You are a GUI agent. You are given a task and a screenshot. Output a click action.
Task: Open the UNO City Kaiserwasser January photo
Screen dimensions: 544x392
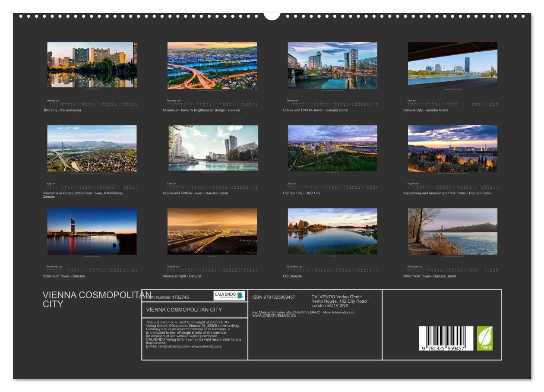point(92,65)
